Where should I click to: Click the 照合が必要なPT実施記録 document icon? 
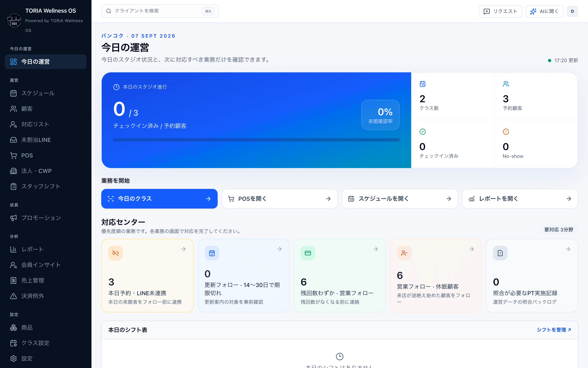click(x=500, y=253)
